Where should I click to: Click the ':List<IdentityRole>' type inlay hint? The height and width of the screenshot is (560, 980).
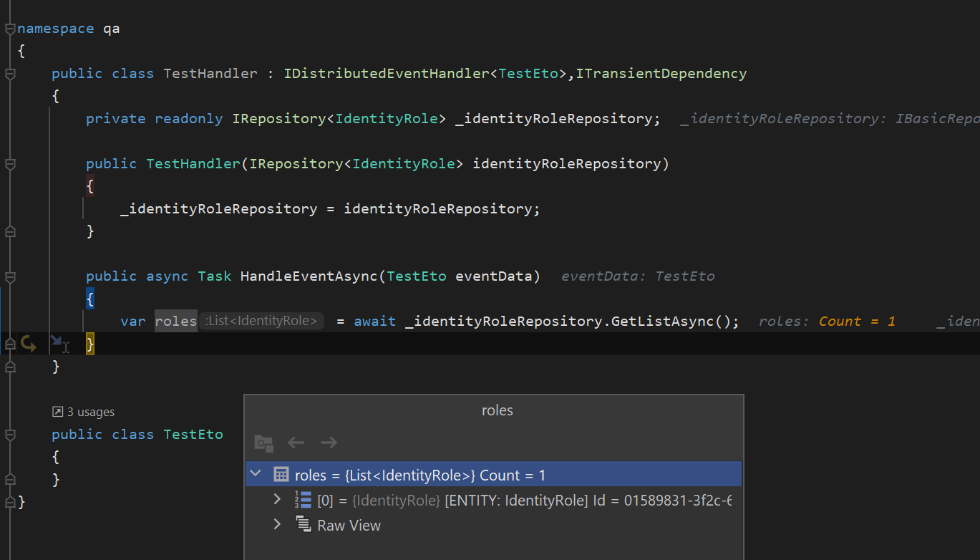[x=261, y=322]
